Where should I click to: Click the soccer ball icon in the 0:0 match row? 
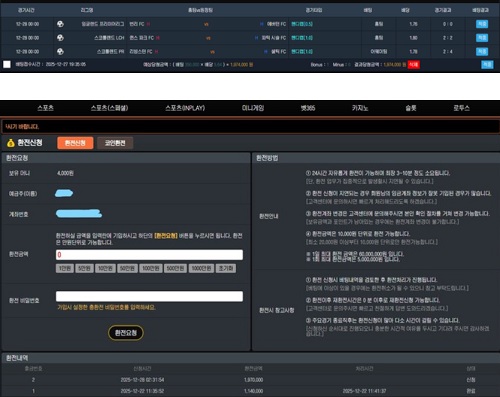[x=60, y=24]
